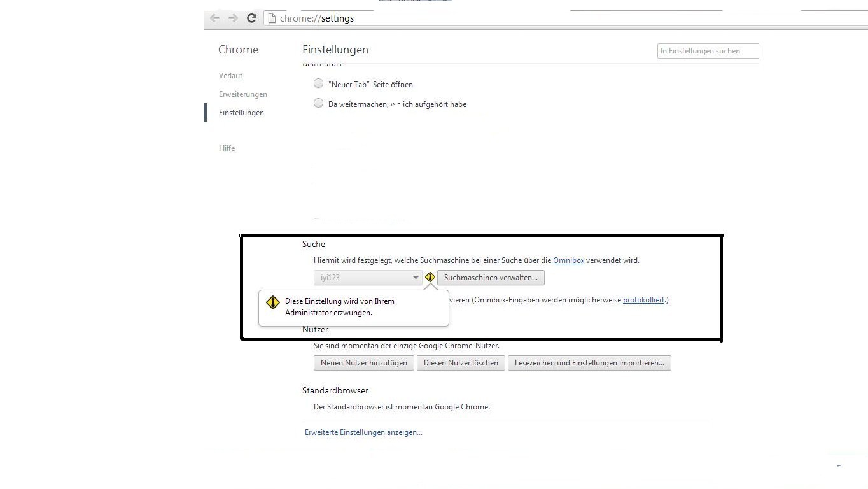Click Lesezeichen und Einstellungen importieren button
Screen dimensions: 868x489
[589, 363]
